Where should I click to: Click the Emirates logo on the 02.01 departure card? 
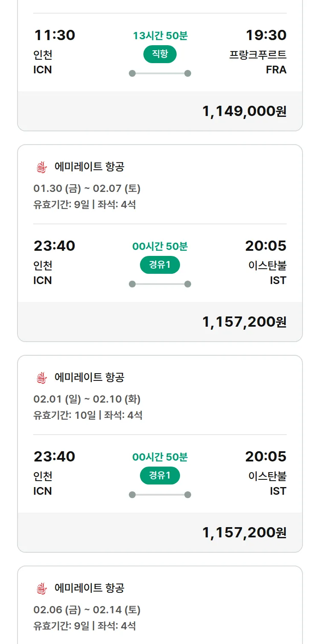(41, 377)
